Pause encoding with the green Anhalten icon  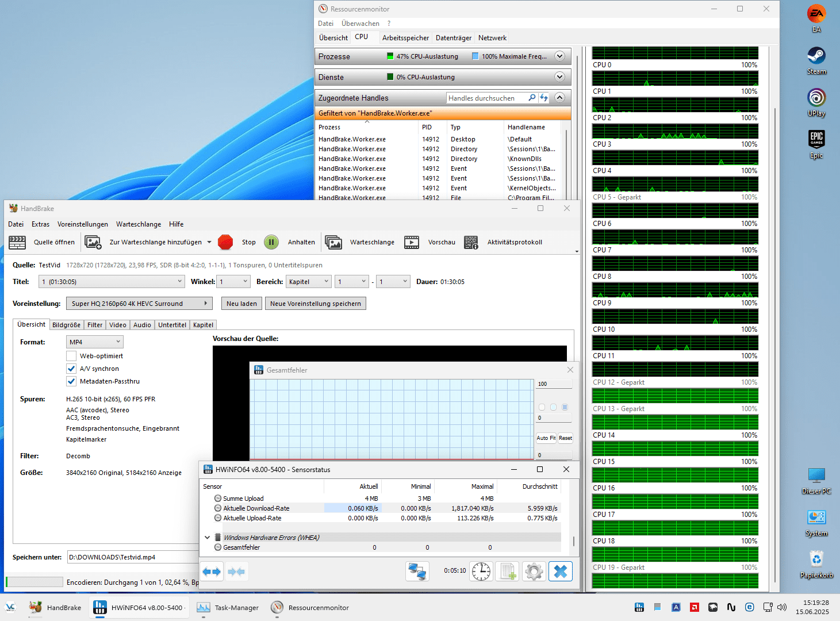pos(271,242)
